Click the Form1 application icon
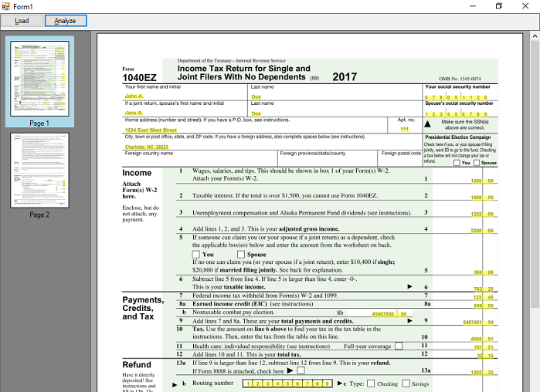This screenshot has height=392, width=540. coord(5,6)
